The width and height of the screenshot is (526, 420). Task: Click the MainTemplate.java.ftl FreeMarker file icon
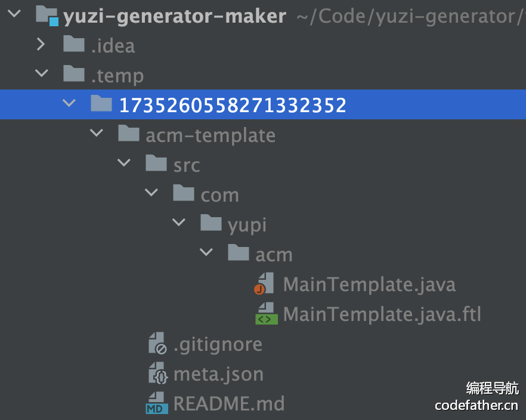point(265,314)
